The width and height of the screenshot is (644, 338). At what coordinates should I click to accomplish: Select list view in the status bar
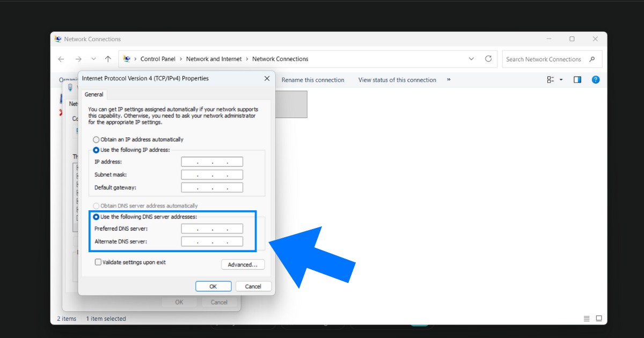[587, 318]
